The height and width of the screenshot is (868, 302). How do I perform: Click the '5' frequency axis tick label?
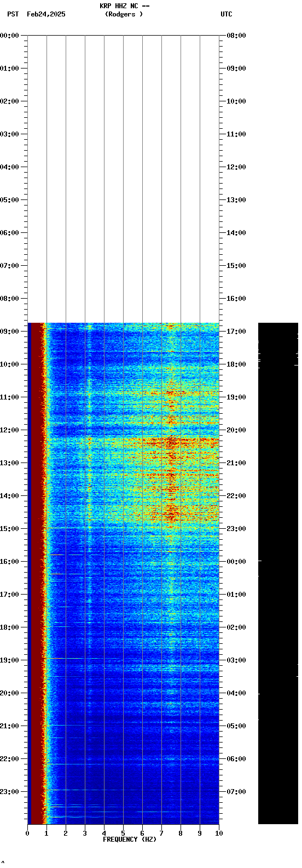click(123, 833)
